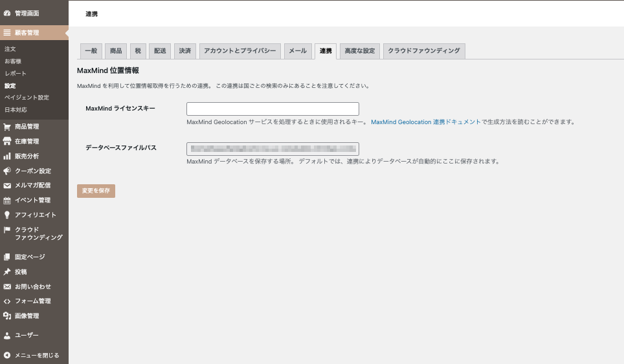The width and height of the screenshot is (624, 364).
Task: Click the lightbulb icon for アフィリエイト
Action: (7, 215)
